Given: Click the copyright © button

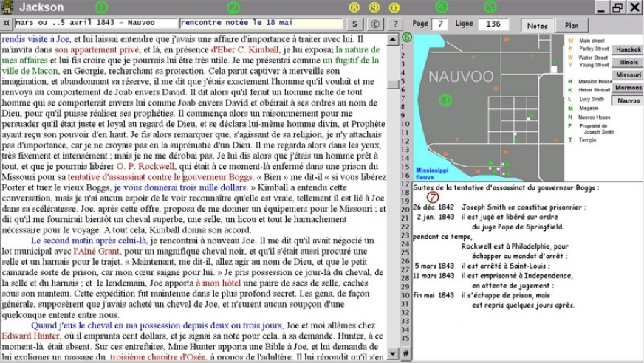Looking at the screenshot, I should pyautogui.click(x=375, y=24).
